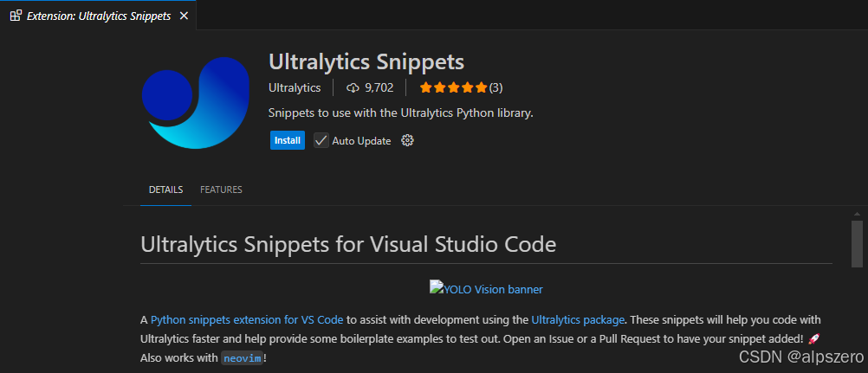Click the scroll up arrow of the details scrollbar

coord(857,214)
